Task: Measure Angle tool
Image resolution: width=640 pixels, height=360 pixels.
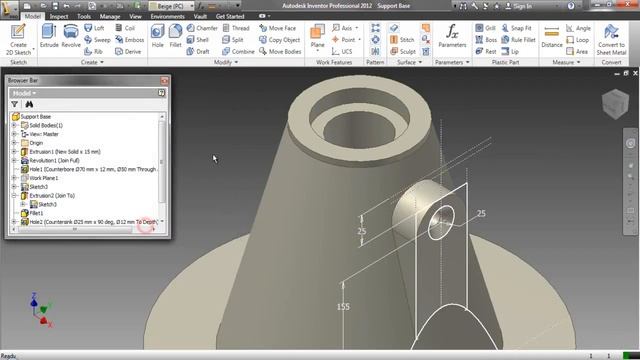Action: click(578, 28)
